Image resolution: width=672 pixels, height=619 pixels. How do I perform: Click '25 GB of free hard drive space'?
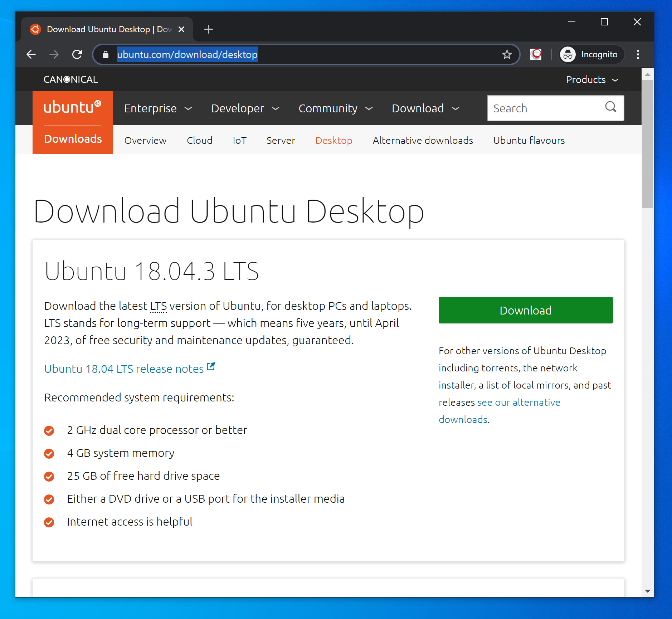click(x=143, y=476)
